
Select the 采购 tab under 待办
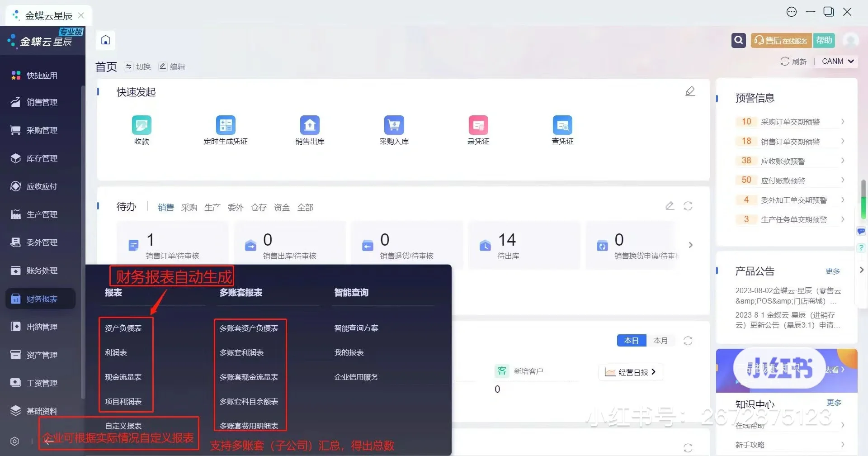[189, 207]
